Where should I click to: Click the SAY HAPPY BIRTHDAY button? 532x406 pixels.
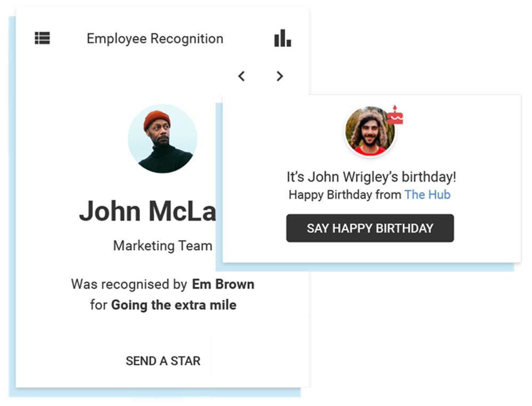point(370,228)
